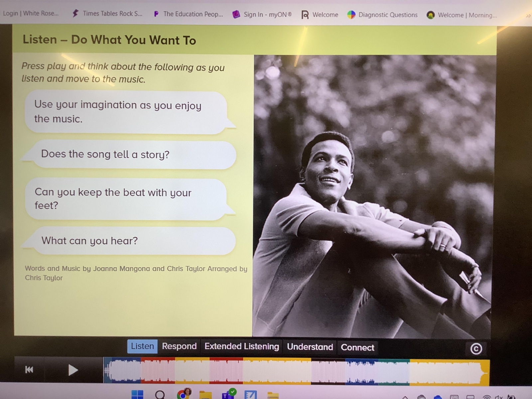
Task: Play the song Do What You Want To
Action: [73, 370]
